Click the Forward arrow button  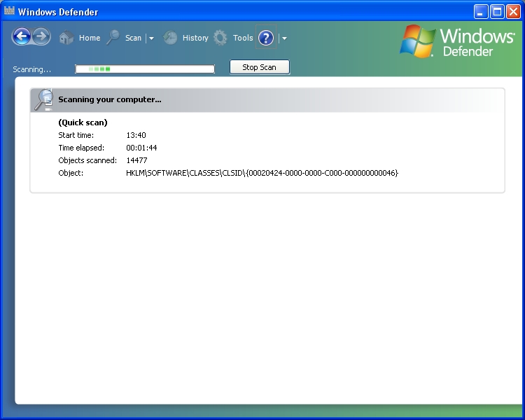tap(41, 37)
